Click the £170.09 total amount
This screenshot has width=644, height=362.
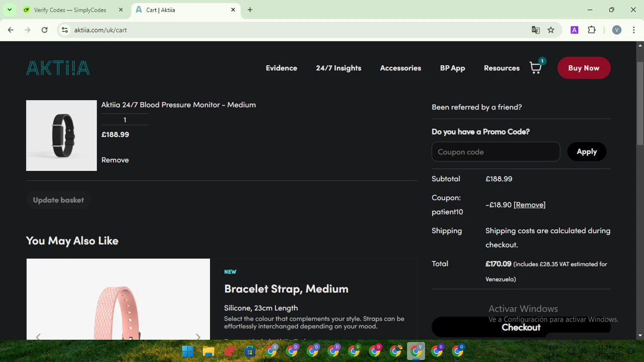coord(498,264)
